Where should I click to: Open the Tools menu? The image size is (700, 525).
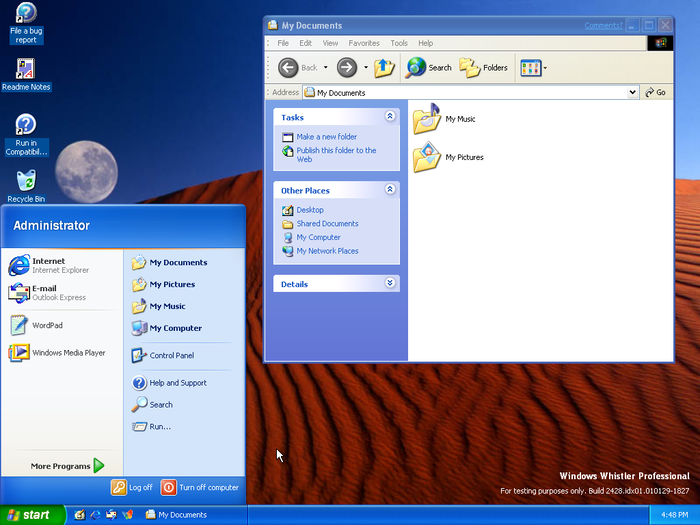coord(399,43)
